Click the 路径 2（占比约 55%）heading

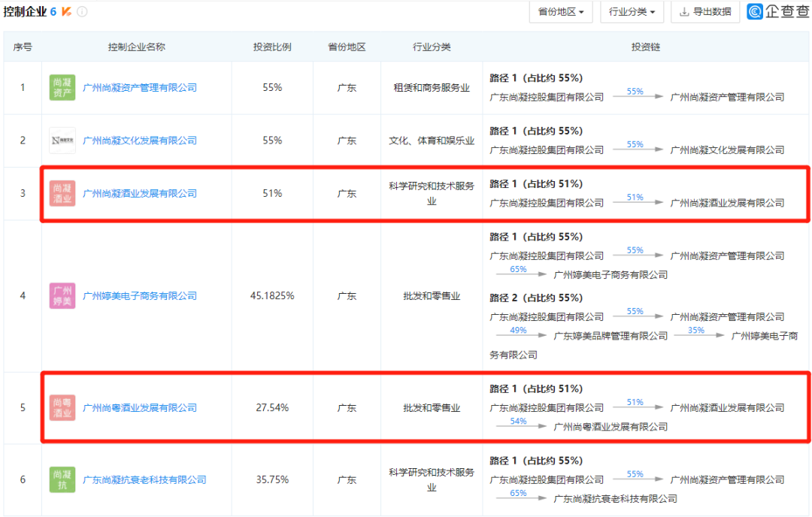pos(536,298)
